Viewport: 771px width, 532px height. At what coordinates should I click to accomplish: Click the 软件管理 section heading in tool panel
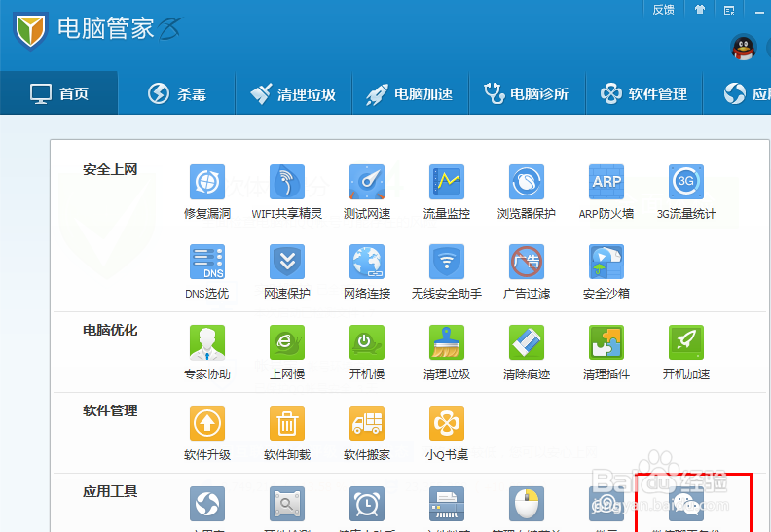[110, 410]
